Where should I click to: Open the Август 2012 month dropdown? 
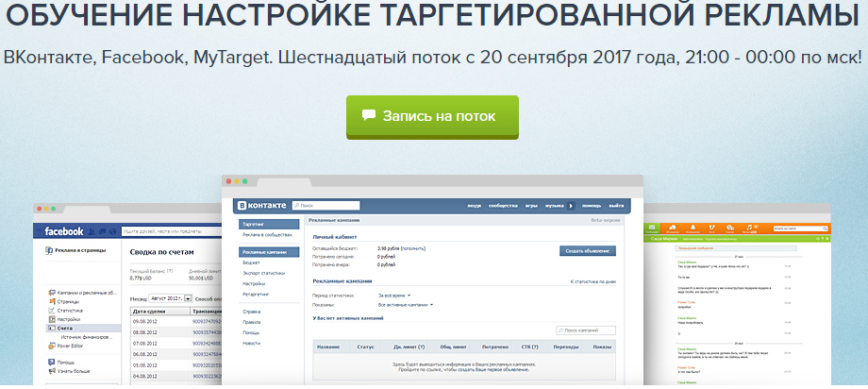pyautogui.click(x=164, y=298)
